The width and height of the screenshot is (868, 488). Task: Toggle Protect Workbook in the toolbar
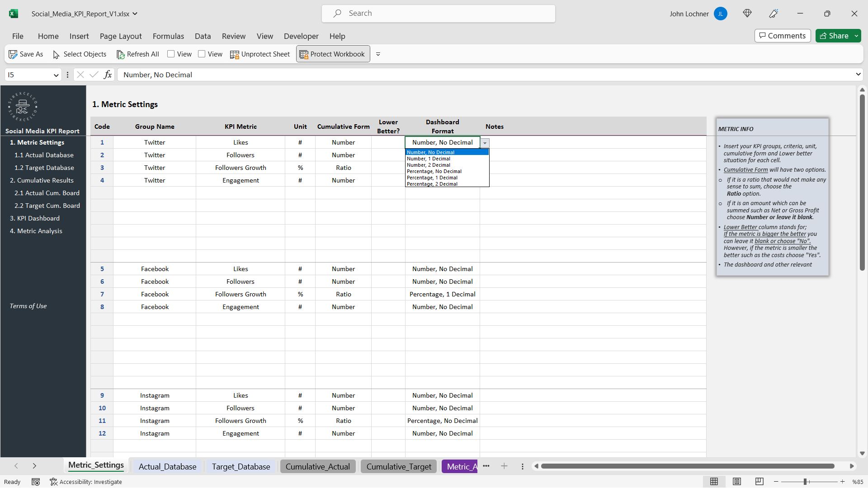[333, 54]
